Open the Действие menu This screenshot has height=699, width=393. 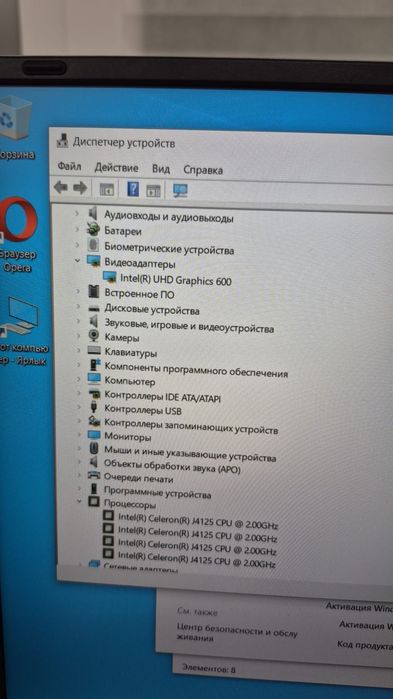[x=116, y=168]
